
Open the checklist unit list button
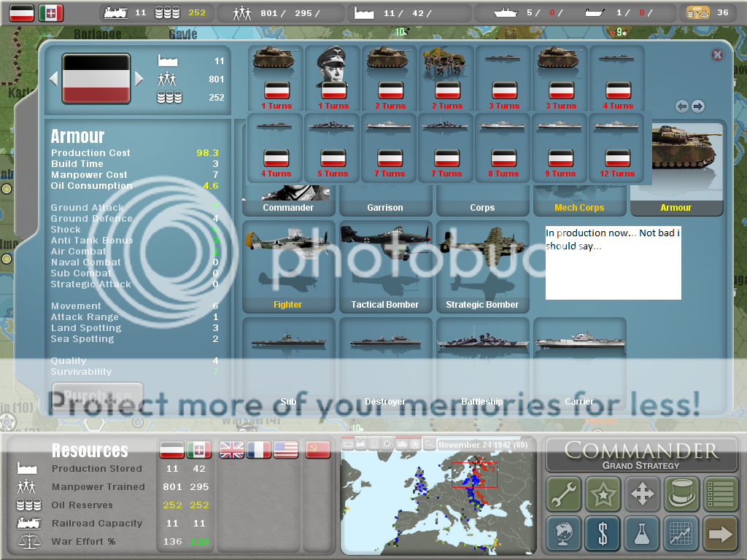721,494
